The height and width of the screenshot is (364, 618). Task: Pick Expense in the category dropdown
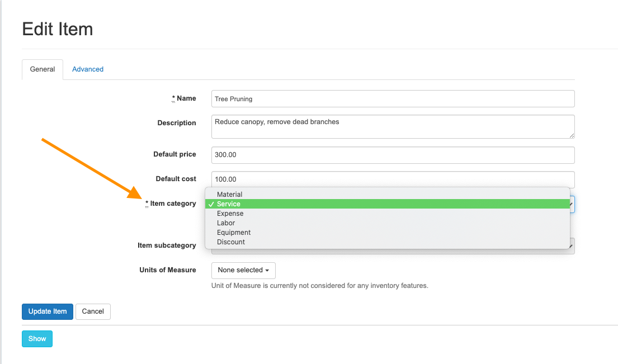(x=230, y=214)
